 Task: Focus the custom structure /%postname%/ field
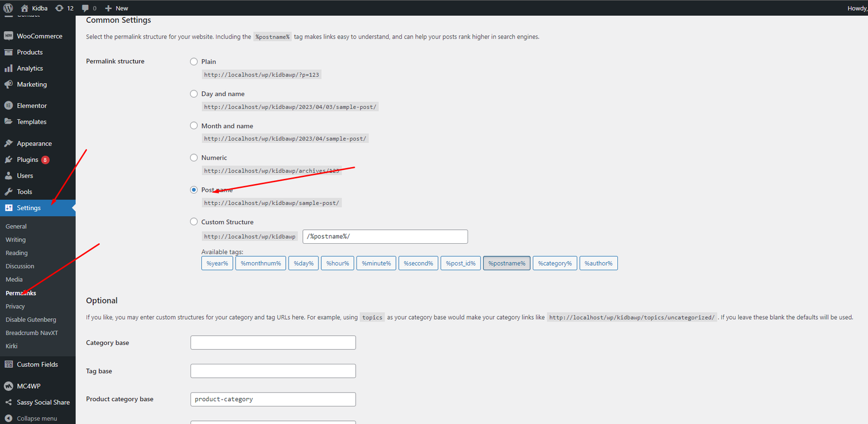[385, 237]
